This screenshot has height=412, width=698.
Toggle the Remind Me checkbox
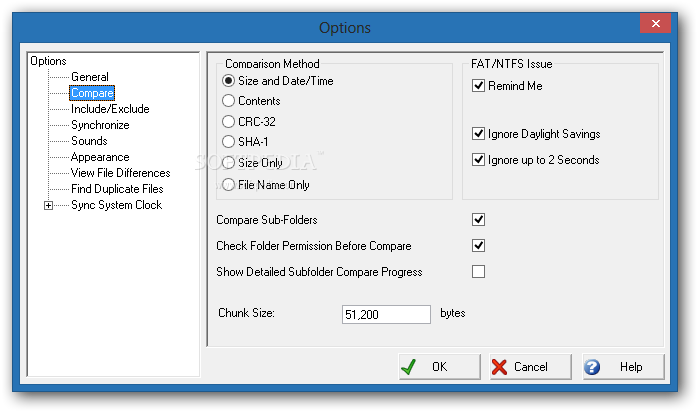tap(479, 86)
